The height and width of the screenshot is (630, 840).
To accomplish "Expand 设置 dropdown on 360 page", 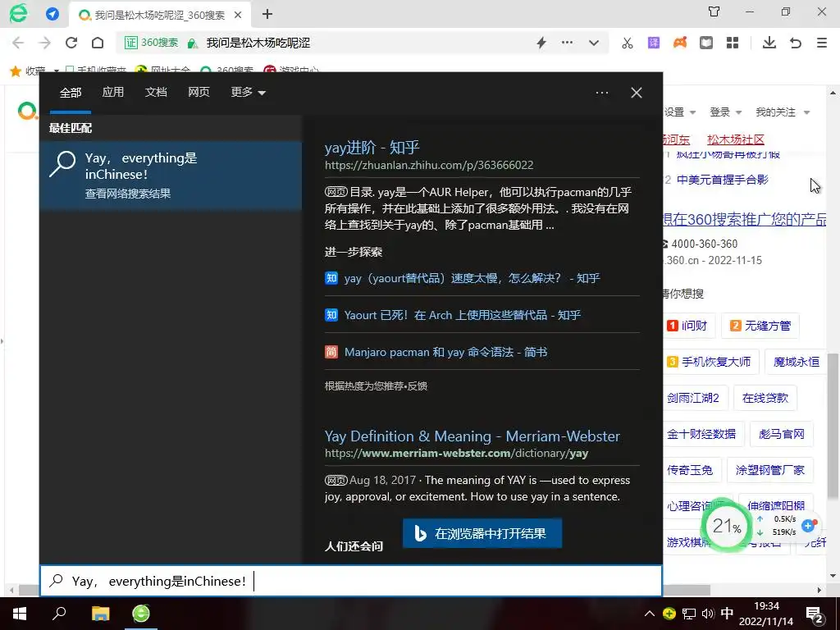I will [x=680, y=112].
